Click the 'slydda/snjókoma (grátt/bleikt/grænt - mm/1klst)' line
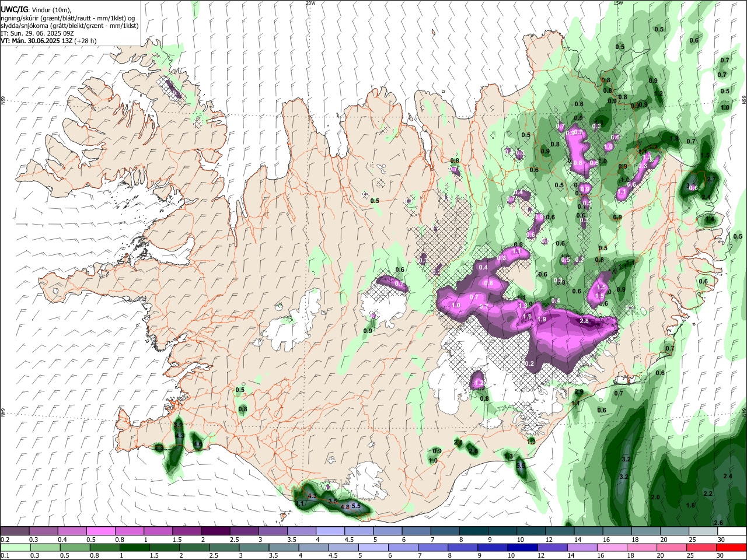Viewport: 747px width, 560px height. pyautogui.click(x=69, y=26)
